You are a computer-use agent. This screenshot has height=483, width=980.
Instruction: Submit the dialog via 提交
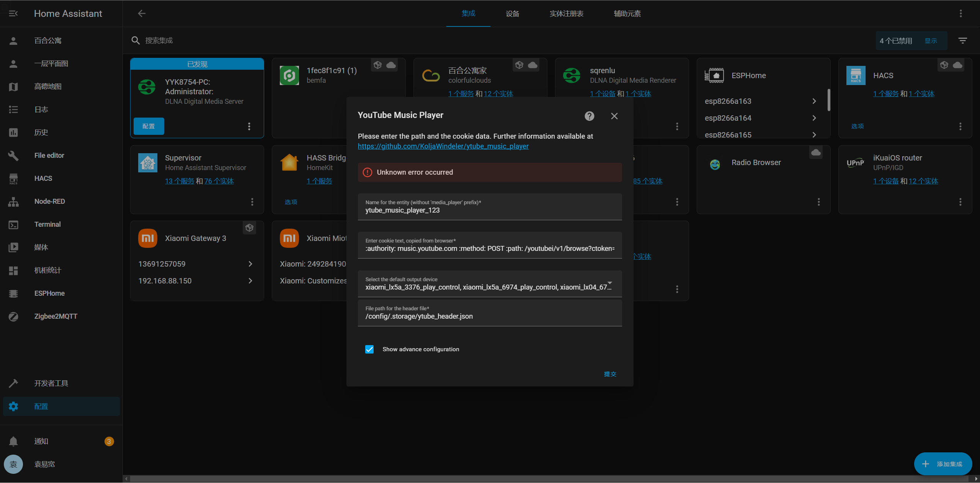point(609,374)
